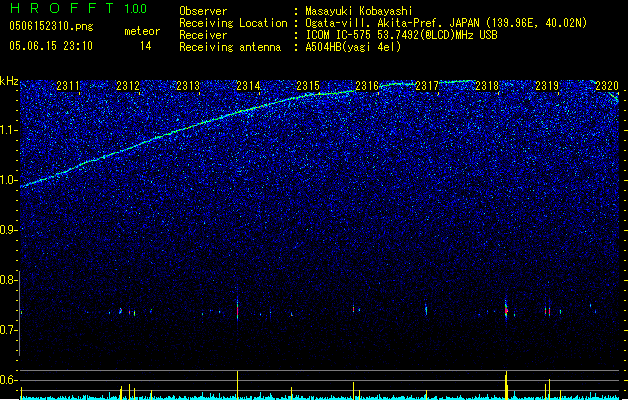Click the 2319 time marker
The image size is (629, 400).
tap(547, 85)
